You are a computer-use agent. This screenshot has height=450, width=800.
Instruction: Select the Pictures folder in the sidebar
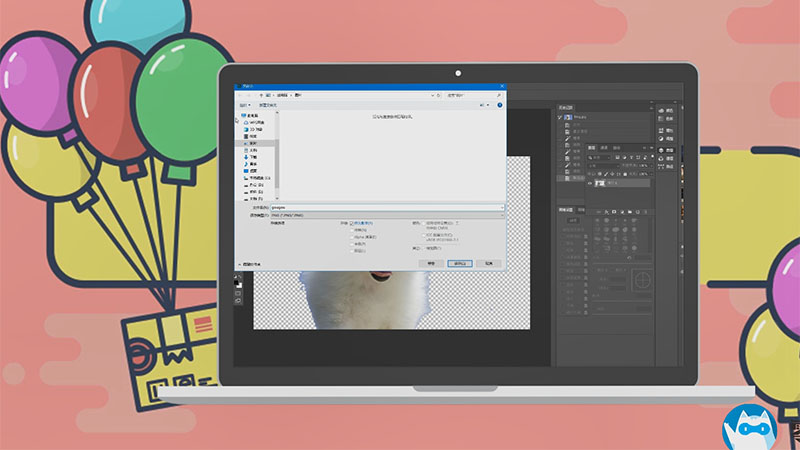click(245, 143)
